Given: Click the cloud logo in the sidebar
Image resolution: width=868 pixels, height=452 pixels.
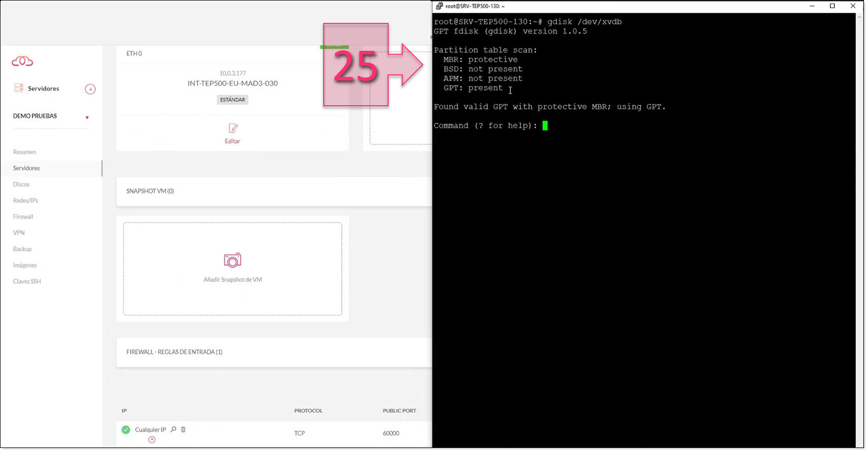Looking at the screenshot, I should (22, 61).
